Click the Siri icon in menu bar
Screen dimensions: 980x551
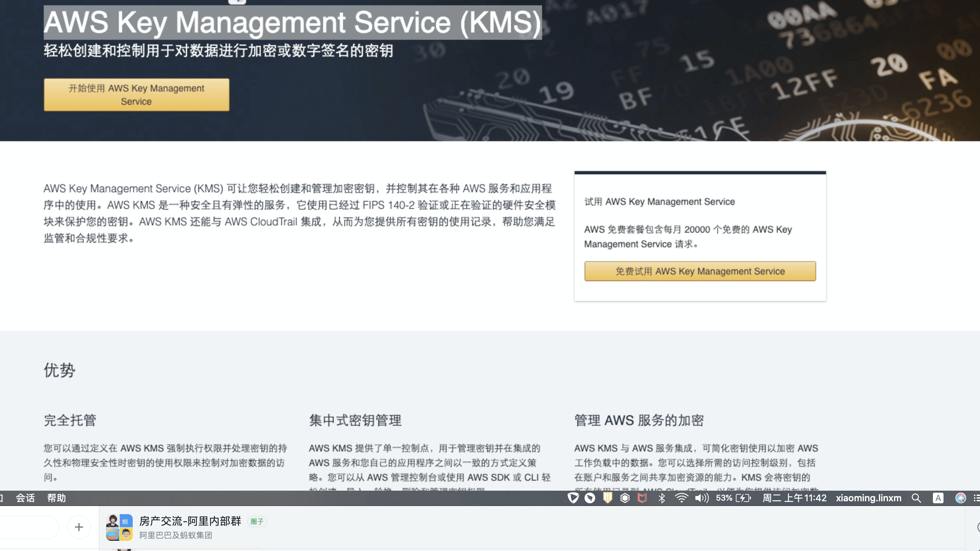click(x=960, y=498)
